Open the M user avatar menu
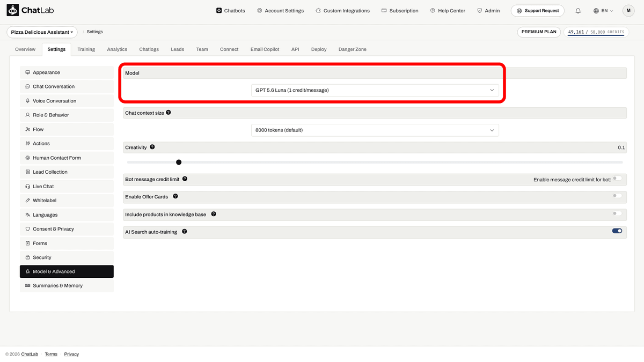This screenshot has width=644, height=362. tap(628, 11)
